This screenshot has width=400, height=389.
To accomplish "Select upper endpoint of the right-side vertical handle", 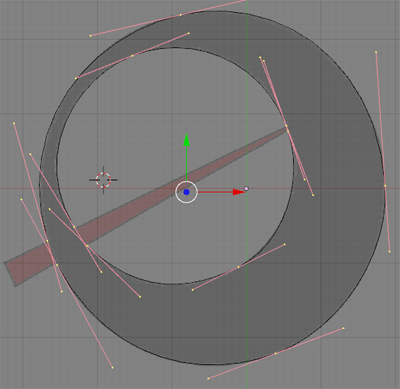I will coord(376,52).
